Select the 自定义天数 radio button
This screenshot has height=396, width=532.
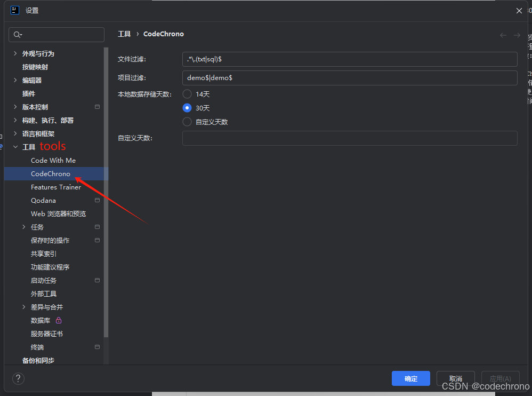coord(187,122)
